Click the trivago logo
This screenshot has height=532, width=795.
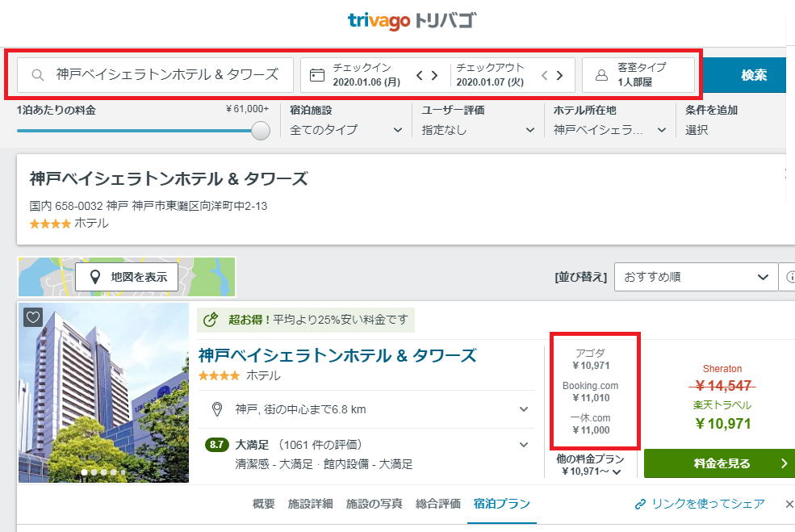[x=412, y=21]
